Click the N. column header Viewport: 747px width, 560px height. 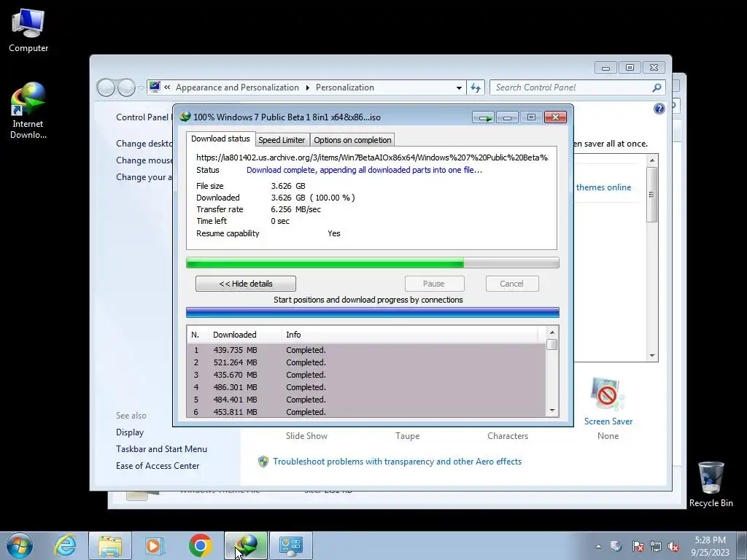pyautogui.click(x=198, y=335)
